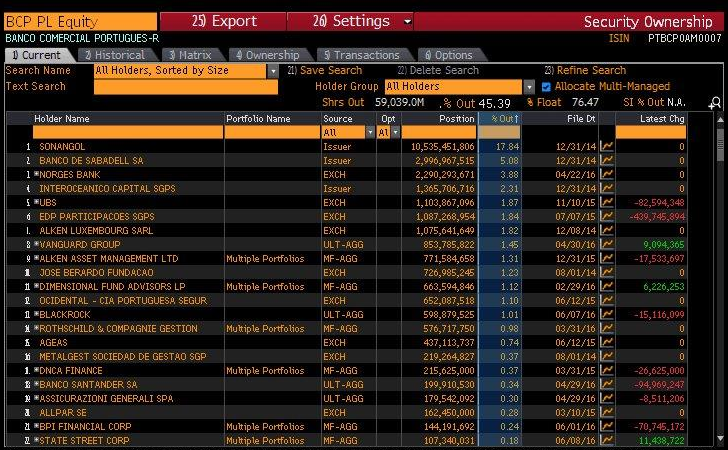
Task: Open the Settings menu arrow
Action: [407, 21]
